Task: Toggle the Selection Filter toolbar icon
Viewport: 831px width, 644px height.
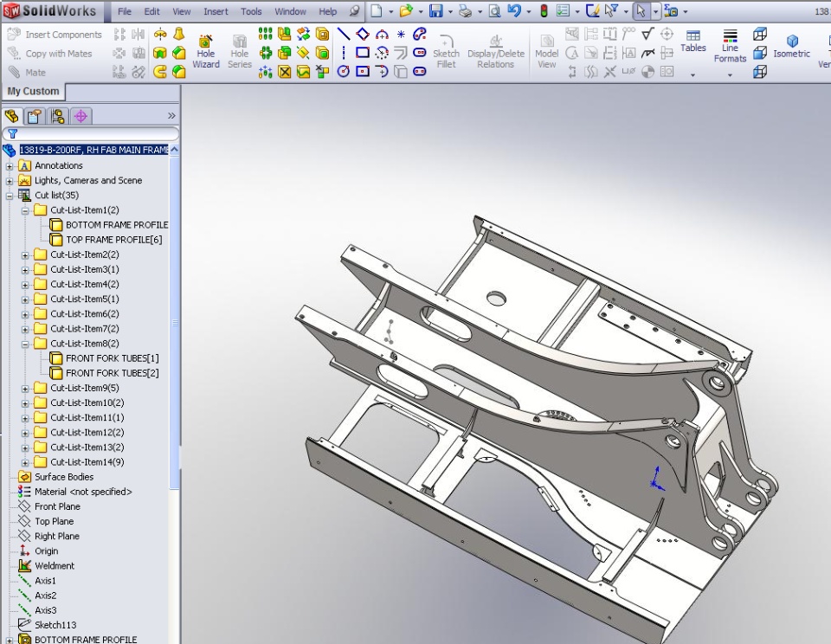Action: coord(612,10)
